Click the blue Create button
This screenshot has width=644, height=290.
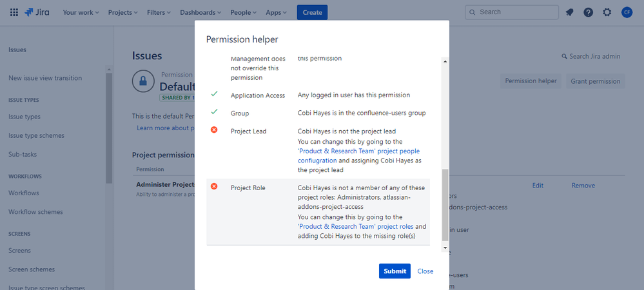point(312,12)
